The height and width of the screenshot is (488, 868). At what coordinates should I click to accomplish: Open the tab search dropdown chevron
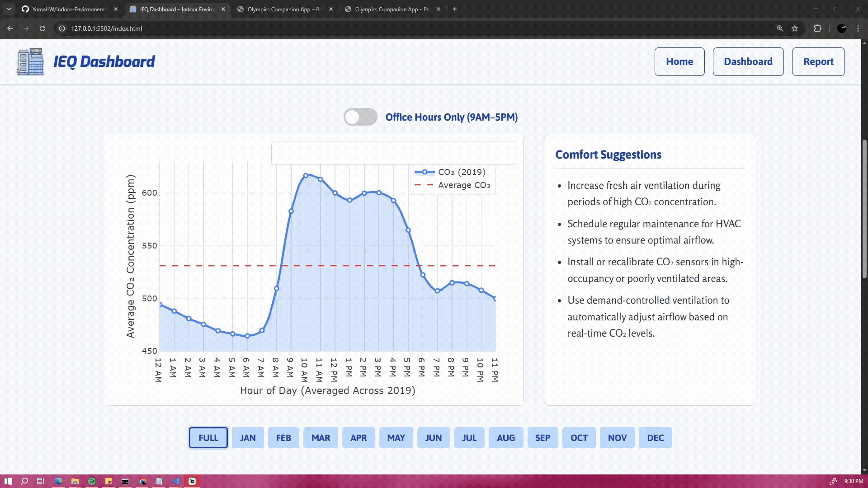pos(9,9)
